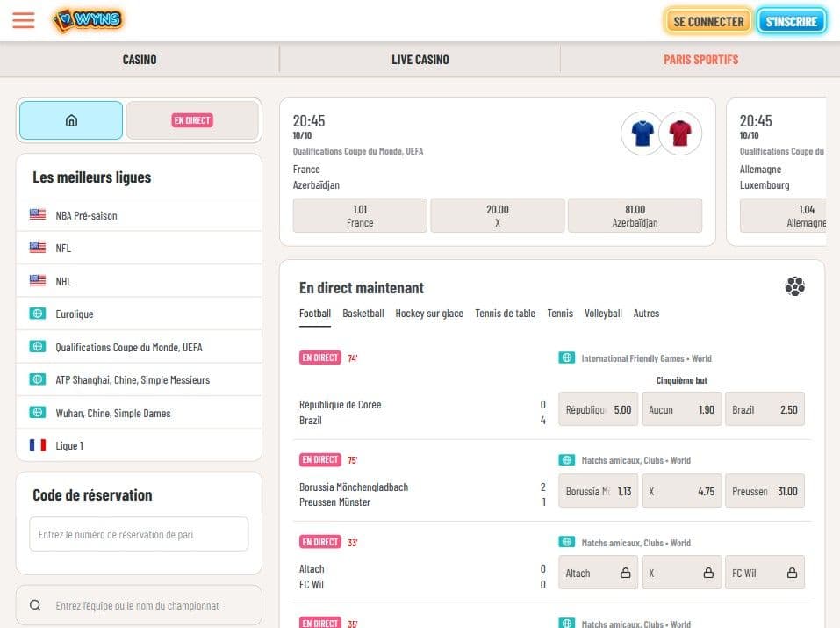
Task: Click the search magnifier icon
Action: (x=36, y=605)
